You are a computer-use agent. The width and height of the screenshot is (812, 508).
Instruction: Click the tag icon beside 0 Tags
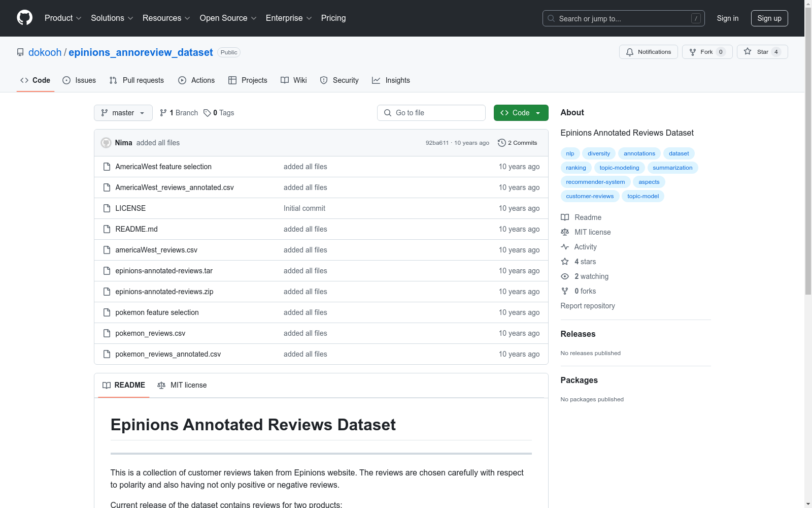coord(207,113)
